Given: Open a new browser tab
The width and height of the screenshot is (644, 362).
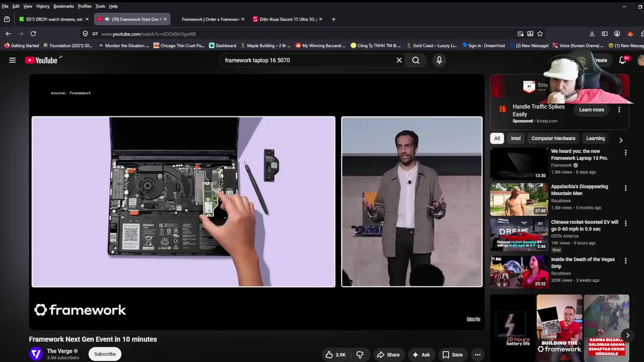Looking at the screenshot, I should click(x=334, y=19).
